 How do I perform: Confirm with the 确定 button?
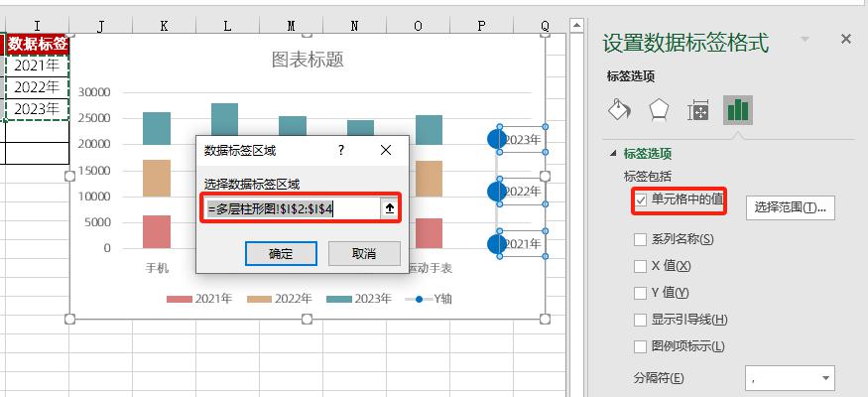click(281, 254)
